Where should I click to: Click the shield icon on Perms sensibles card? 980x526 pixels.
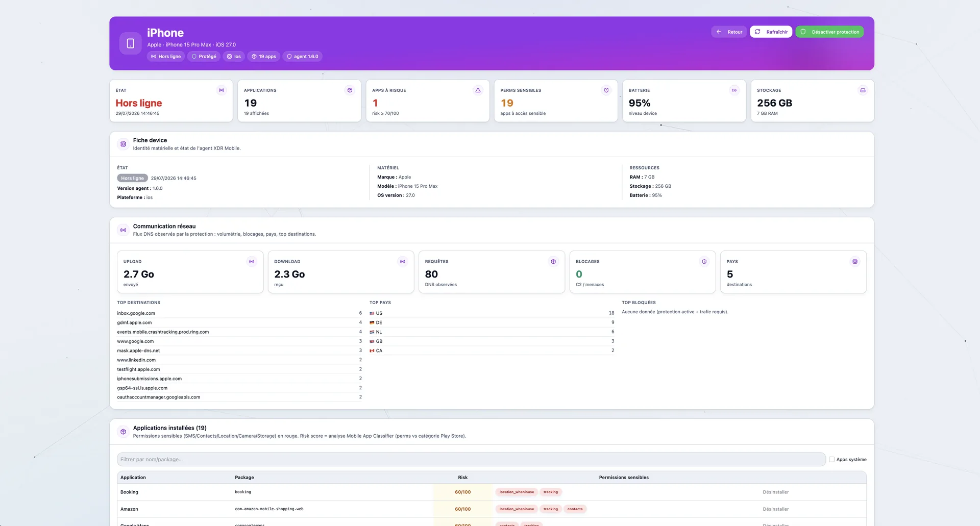[x=606, y=90]
